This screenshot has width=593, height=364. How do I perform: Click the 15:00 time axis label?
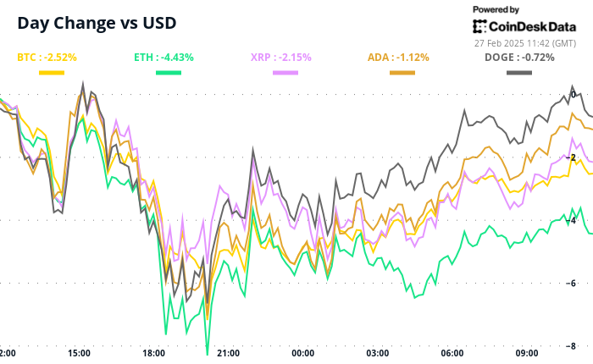(80, 353)
